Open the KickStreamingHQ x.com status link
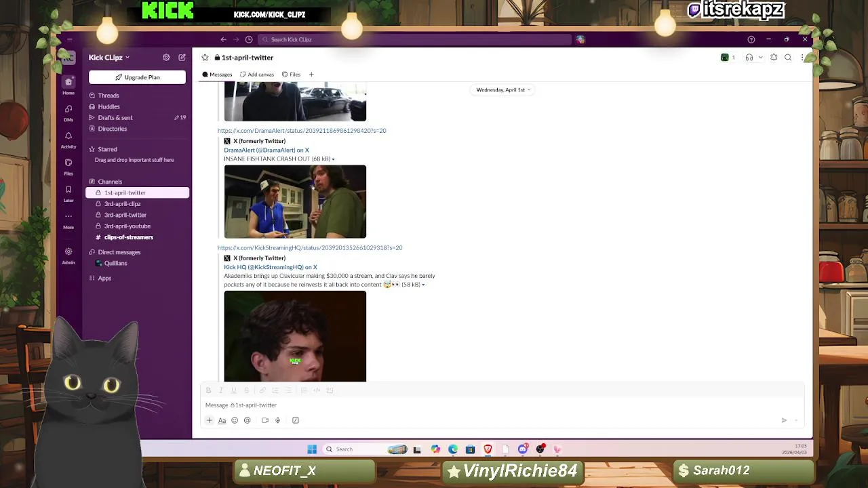Image resolution: width=868 pixels, height=488 pixels. click(310, 248)
